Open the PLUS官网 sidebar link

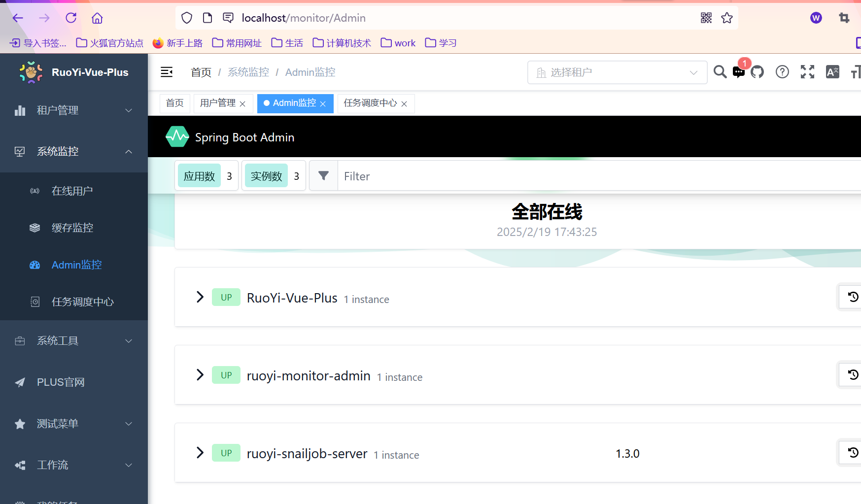[x=74, y=382]
